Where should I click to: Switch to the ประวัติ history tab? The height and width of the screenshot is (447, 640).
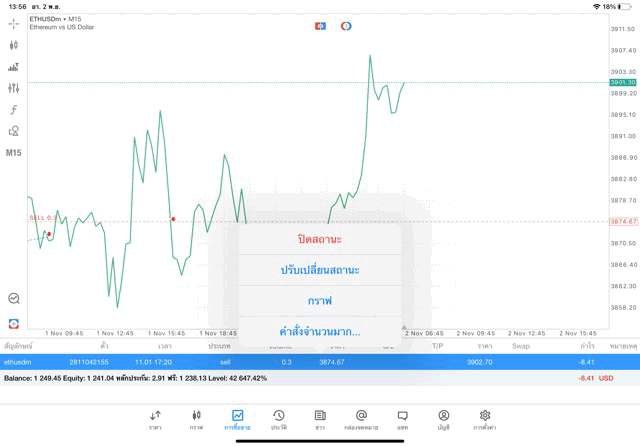click(279, 418)
